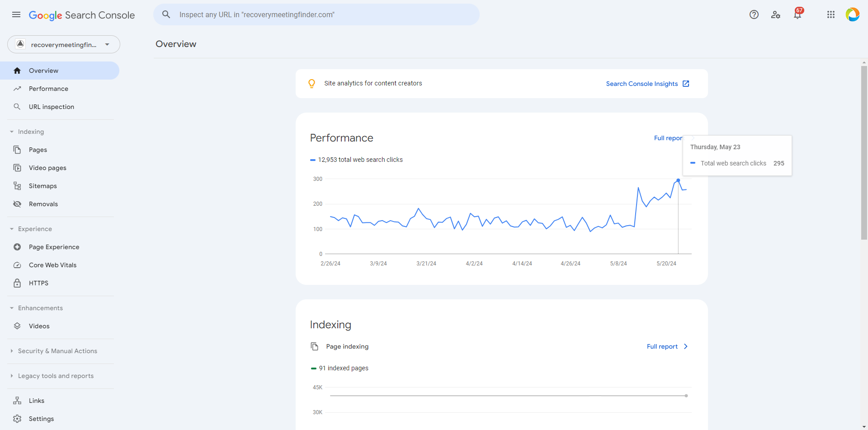868x430 pixels.
Task: Go to the Performance report
Action: tap(48, 89)
